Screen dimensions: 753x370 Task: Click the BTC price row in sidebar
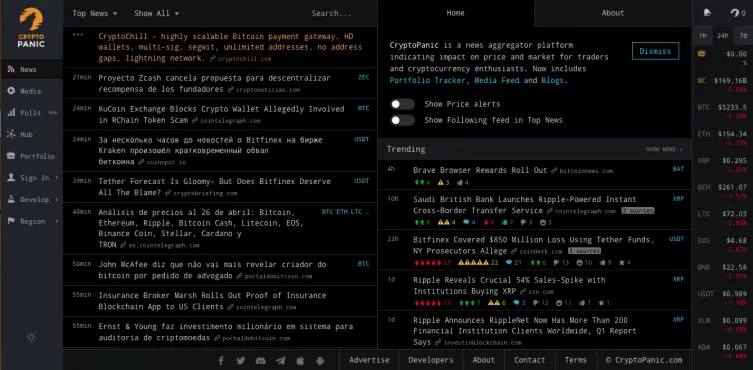tap(722, 111)
